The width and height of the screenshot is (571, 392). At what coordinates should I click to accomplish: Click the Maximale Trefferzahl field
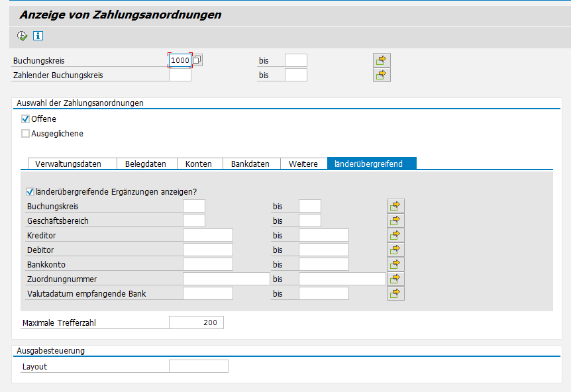pyautogui.click(x=196, y=322)
